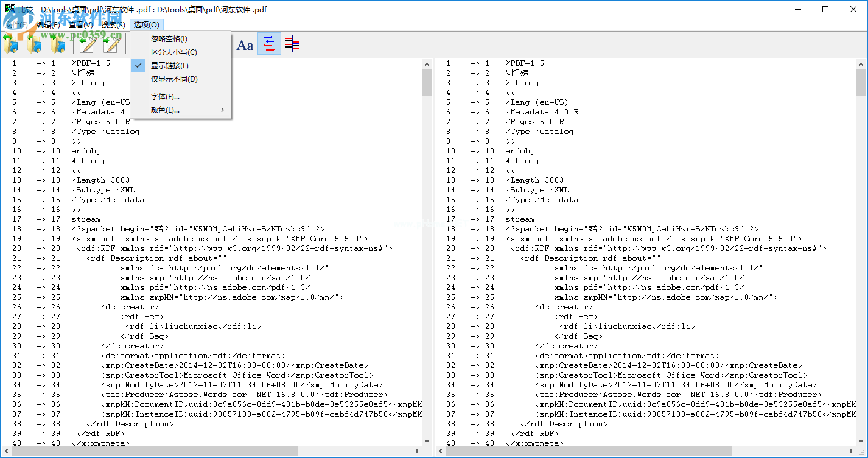
Task: Click the pencil icon with right green arrow
Action: click(x=111, y=44)
